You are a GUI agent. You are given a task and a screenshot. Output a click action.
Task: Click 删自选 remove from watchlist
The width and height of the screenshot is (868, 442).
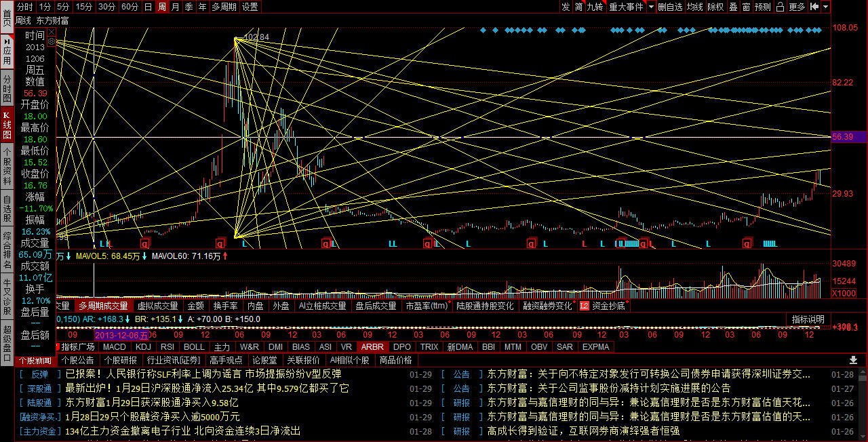coord(671,7)
